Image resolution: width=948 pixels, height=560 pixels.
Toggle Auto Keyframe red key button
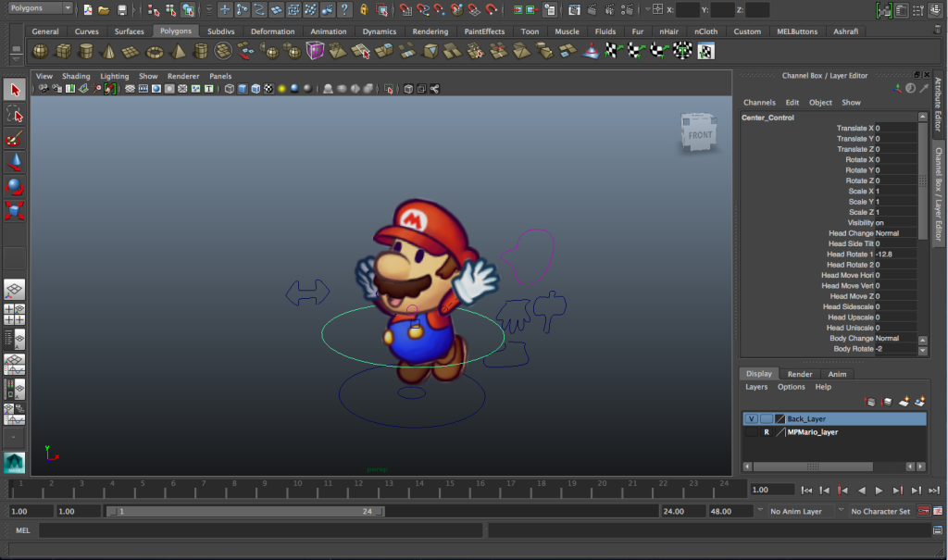(923, 512)
